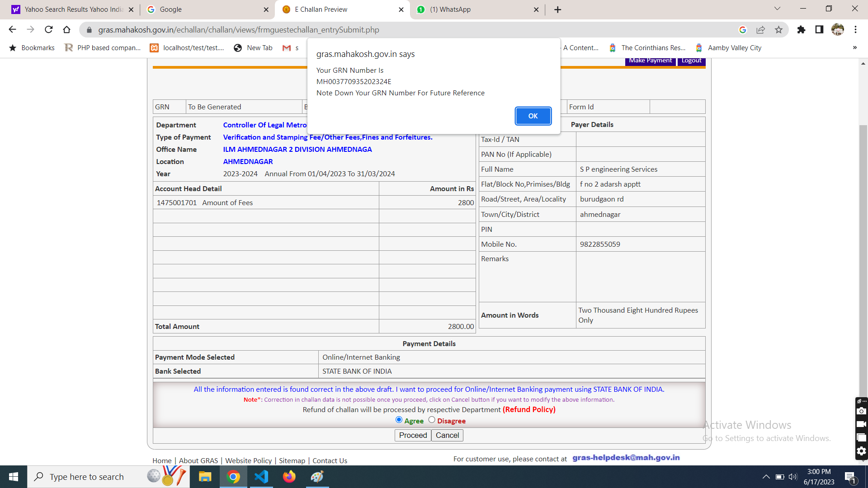Image resolution: width=868 pixels, height=488 pixels.
Task: Open Visual Studio Code from taskbar
Action: click(261, 477)
